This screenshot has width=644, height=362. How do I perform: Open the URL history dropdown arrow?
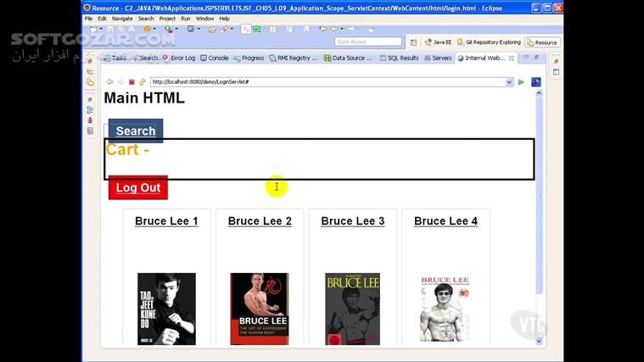(x=509, y=82)
